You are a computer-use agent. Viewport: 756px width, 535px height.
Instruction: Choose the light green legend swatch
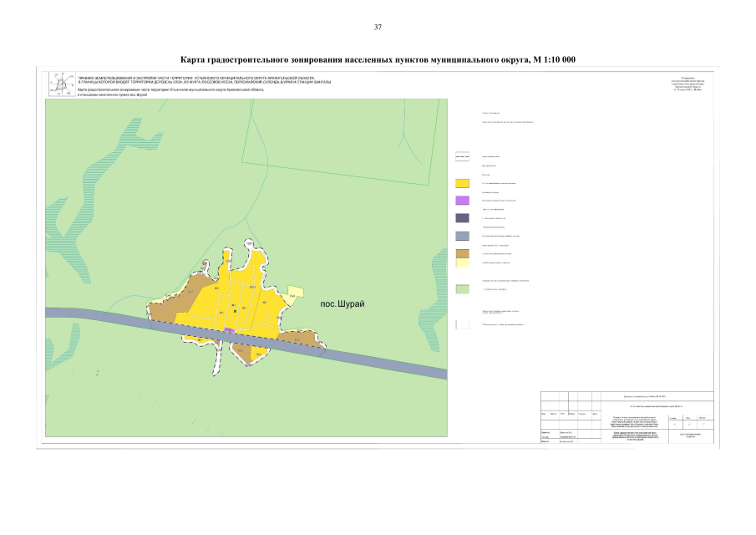pyautogui.click(x=463, y=289)
